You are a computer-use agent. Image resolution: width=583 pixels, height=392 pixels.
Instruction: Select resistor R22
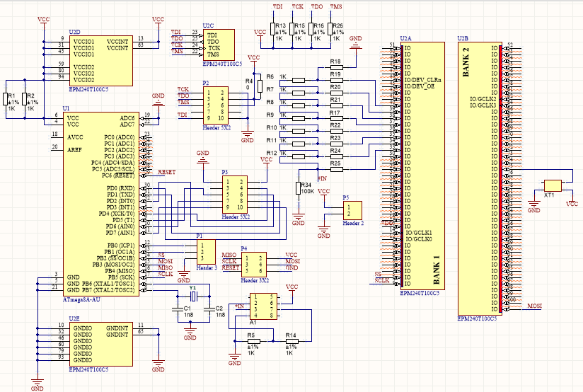point(337,131)
